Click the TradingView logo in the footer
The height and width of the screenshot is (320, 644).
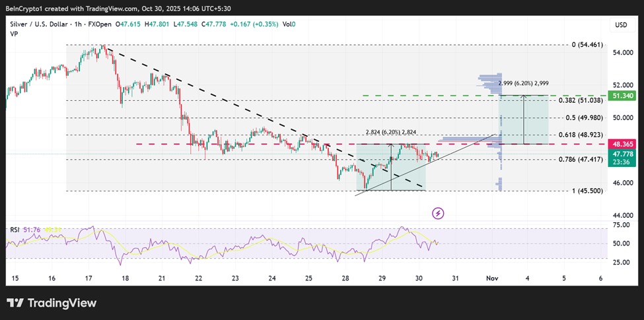(x=52, y=303)
